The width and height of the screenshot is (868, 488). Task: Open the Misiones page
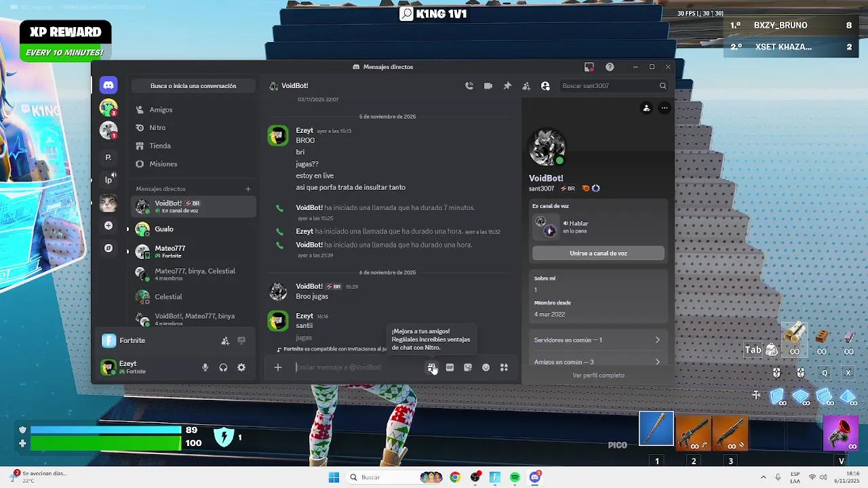pos(193,164)
